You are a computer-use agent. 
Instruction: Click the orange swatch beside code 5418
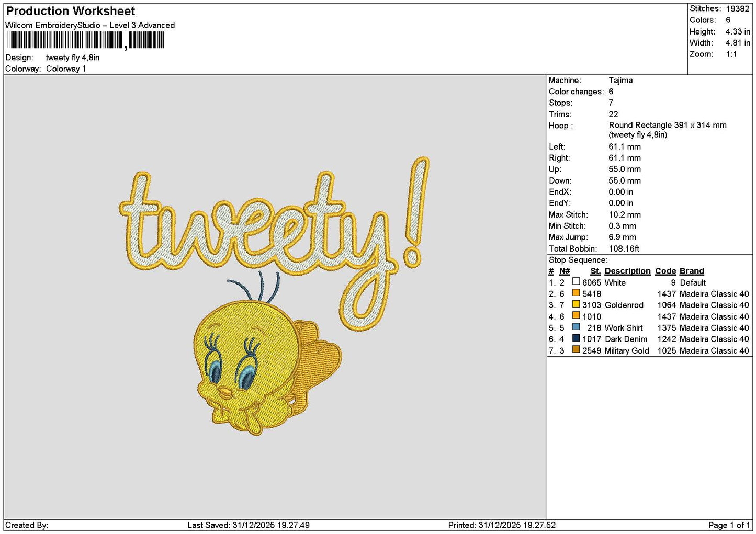(x=576, y=293)
